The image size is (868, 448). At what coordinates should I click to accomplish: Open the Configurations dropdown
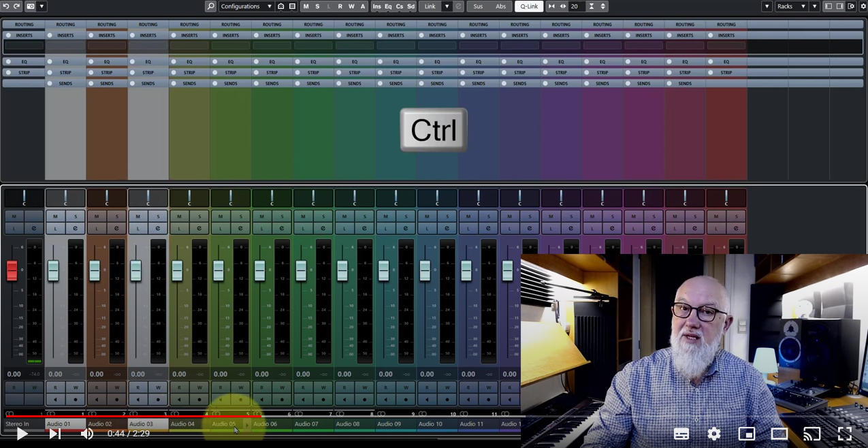246,6
